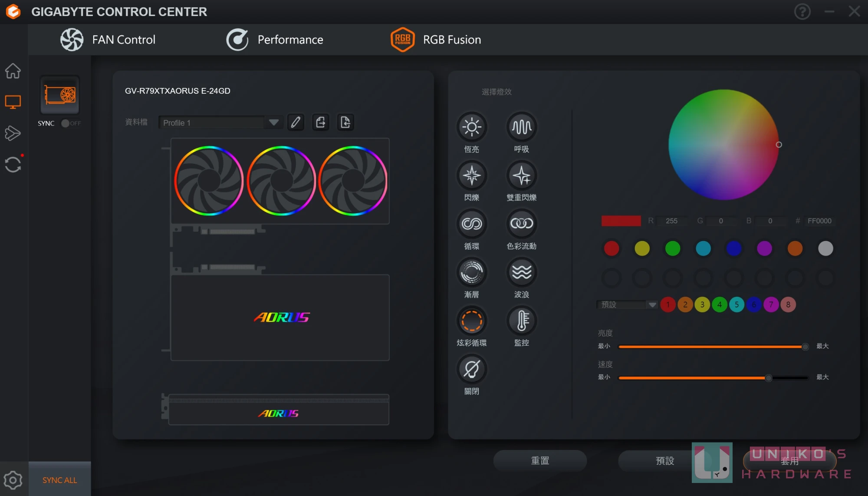Click the G value input field
Viewport: 868px width, 496px height.
coord(721,221)
